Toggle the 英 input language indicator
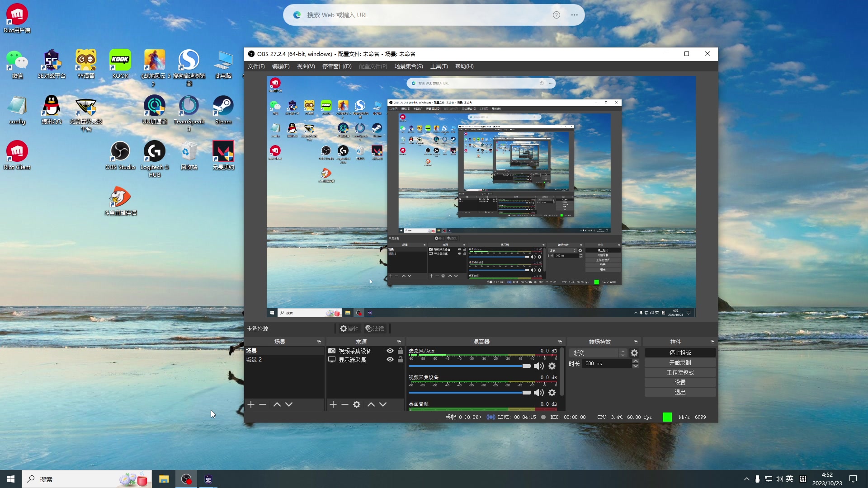This screenshot has height=488, width=868. (789, 479)
